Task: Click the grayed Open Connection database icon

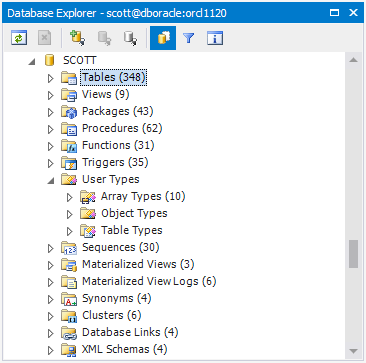Action: coord(104,38)
